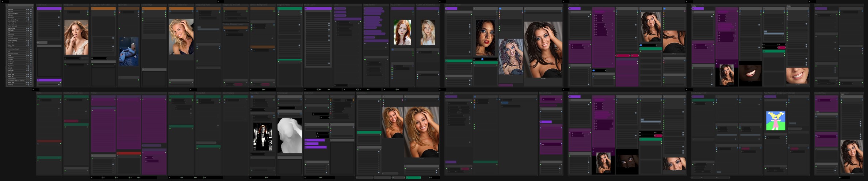This screenshot has width=868, height=181.
Task: Click the green button below Initial Render group
Action: tap(413, 177)
